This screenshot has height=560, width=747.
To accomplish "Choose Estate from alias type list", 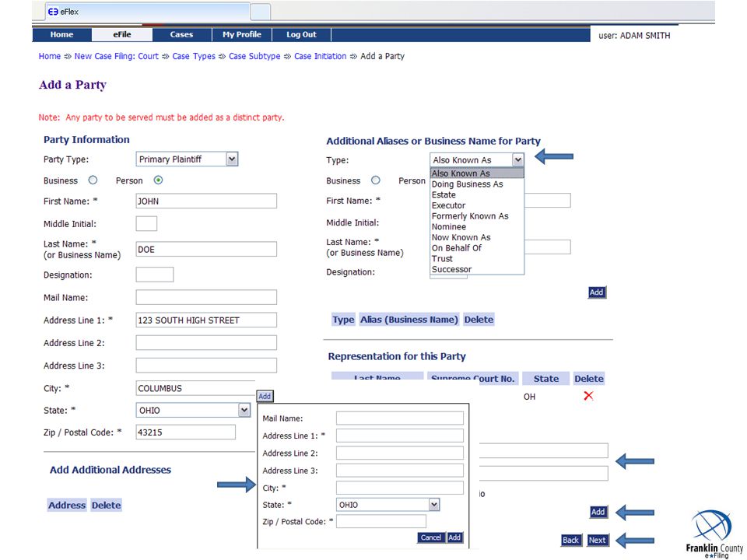I will point(477,194).
